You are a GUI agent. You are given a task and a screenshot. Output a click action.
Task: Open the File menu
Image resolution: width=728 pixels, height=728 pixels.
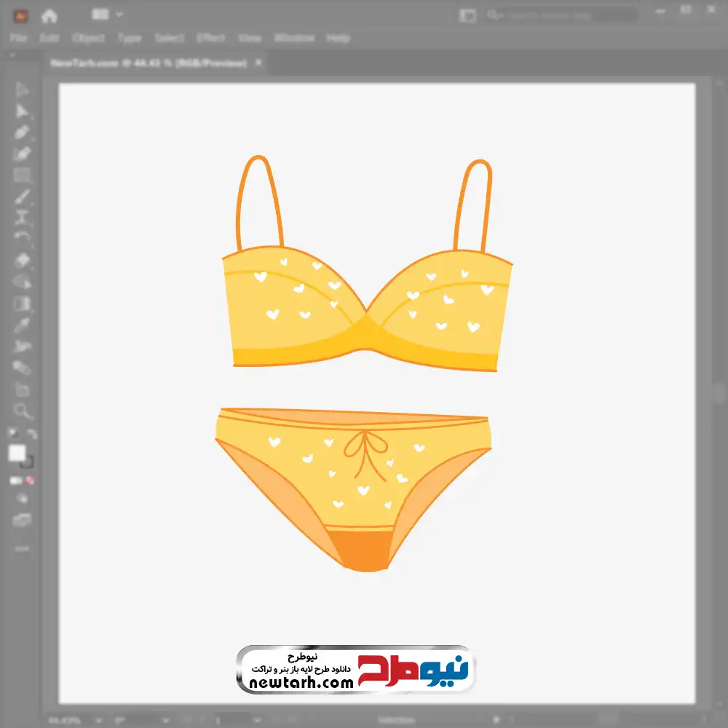(x=18, y=38)
